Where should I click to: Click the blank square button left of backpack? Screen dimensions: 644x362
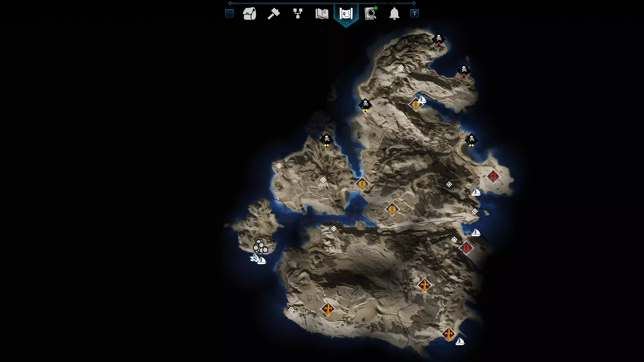[229, 13]
